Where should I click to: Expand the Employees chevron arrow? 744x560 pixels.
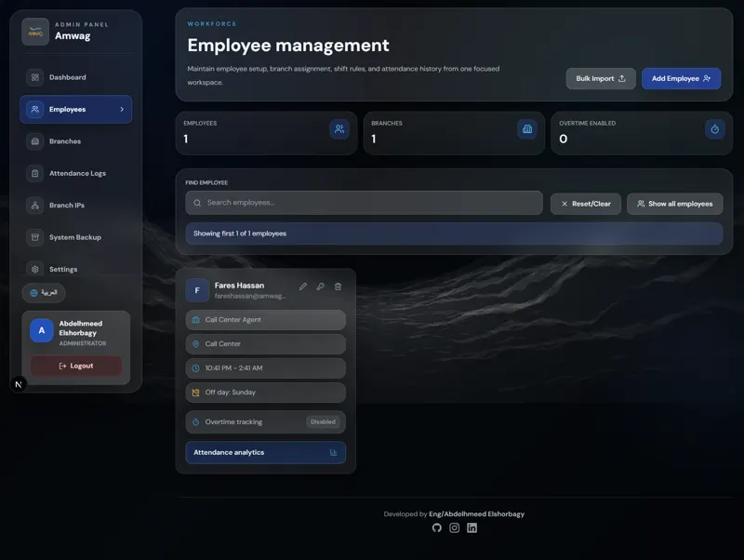[122, 109]
